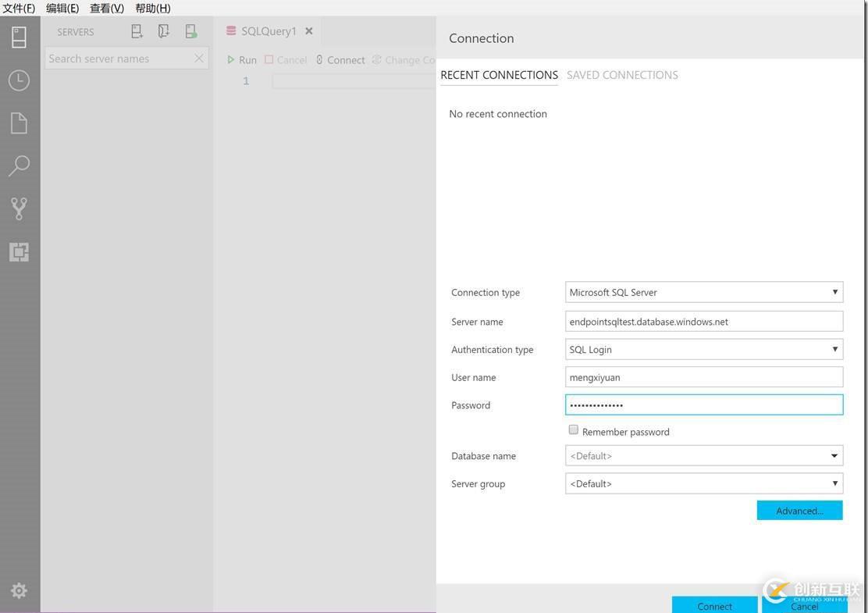Viewport: 868px width, 613px height.
Task: Click the New Connection icon in the Servers panel
Action: click(x=137, y=31)
